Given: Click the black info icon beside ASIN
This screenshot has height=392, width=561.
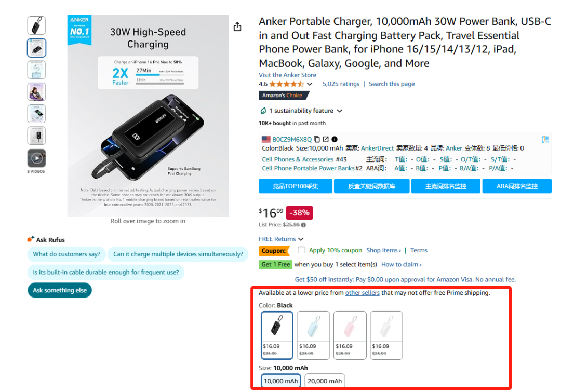Looking at the screenshot, I should (x=335, y=139).
